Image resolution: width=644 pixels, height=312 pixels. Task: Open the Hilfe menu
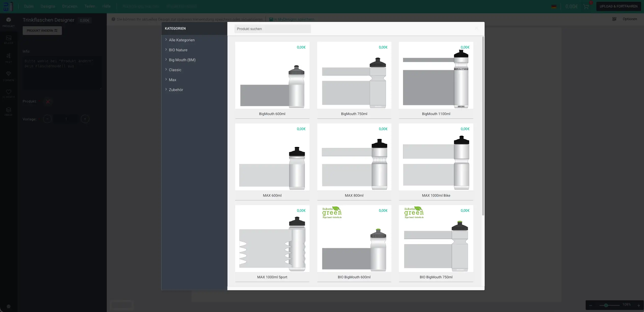click(x=106, y=6)
